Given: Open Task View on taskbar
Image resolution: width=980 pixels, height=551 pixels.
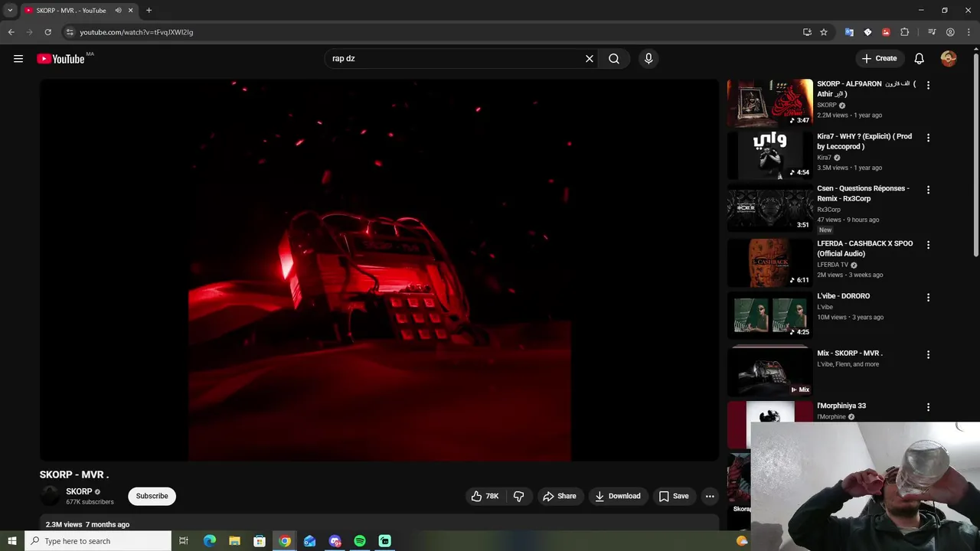Looking at the screenshot, I should click(184, 541).
